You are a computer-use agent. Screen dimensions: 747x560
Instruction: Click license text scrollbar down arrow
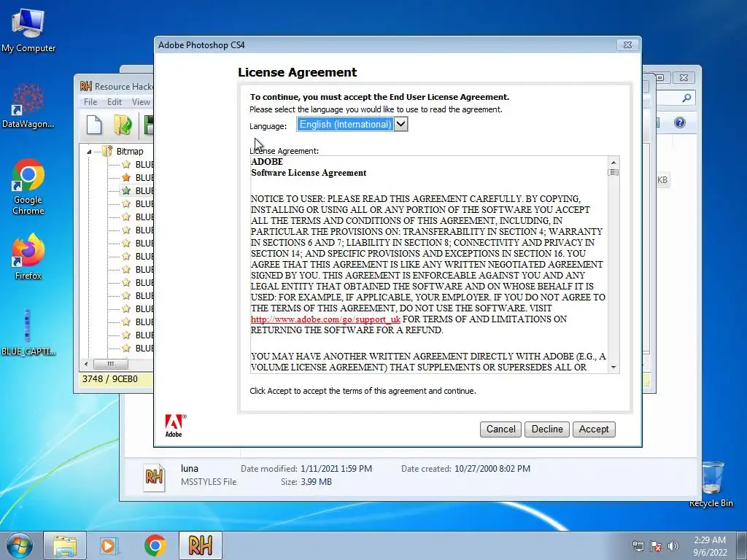coord(614,367)
